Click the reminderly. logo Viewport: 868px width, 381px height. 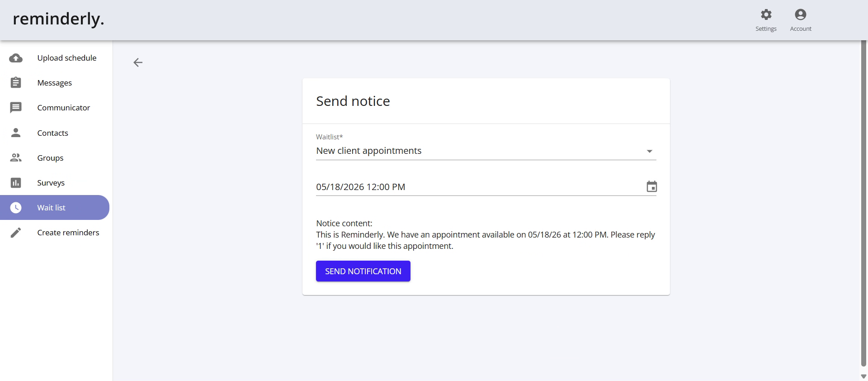tap(58, 19)
